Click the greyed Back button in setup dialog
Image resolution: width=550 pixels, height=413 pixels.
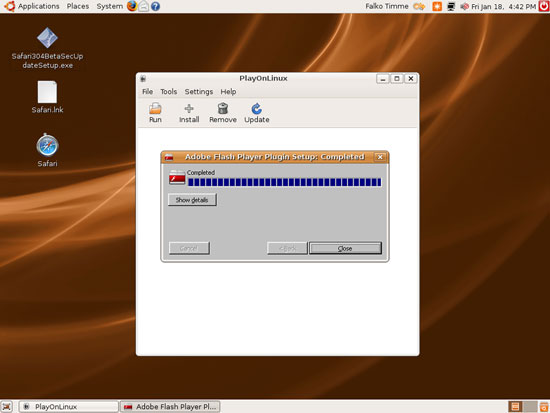click(287, 248)
